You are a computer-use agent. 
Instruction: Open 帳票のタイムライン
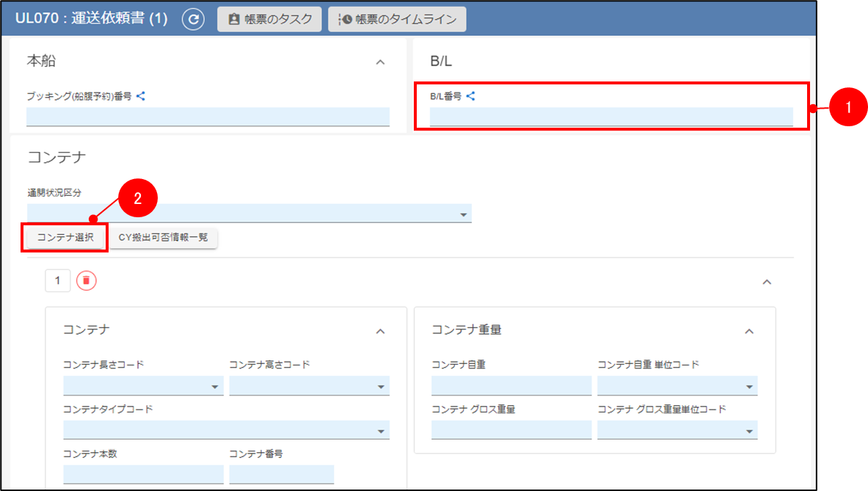(397, 20)
